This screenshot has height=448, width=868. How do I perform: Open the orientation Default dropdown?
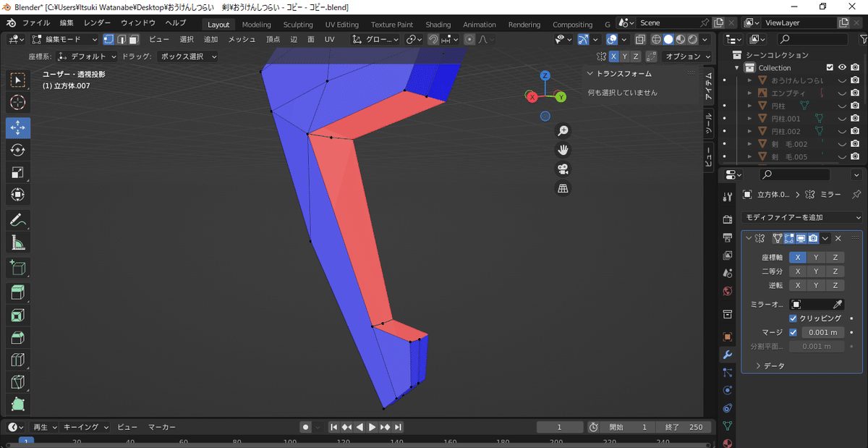(87, 56)
